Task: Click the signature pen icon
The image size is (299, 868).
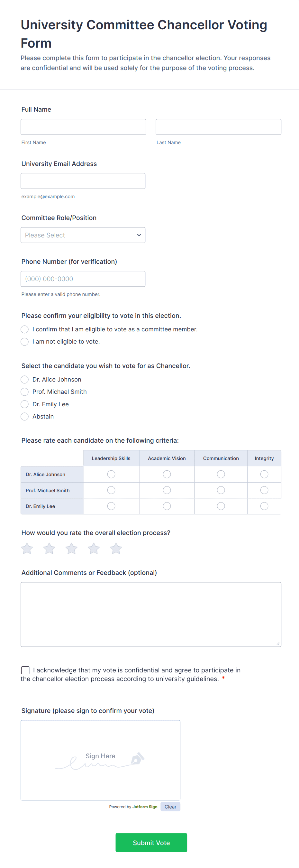Action: coord(137,759)
